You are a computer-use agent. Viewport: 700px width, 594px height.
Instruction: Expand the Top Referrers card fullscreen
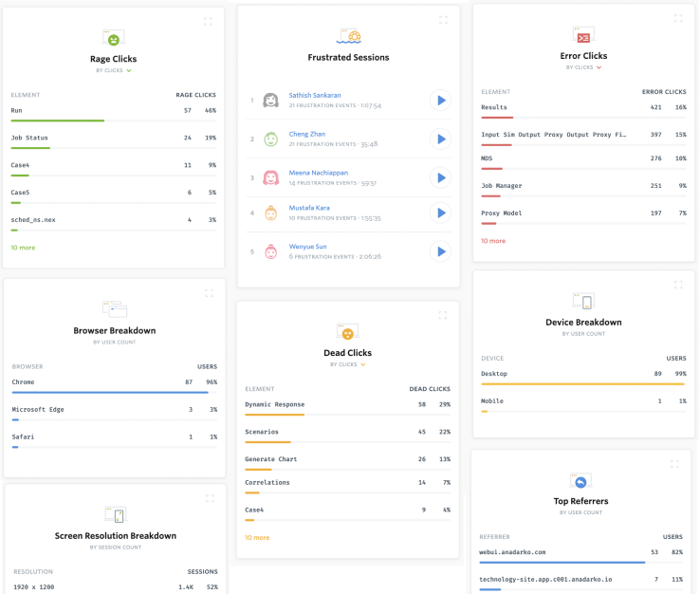click(674, 465)
